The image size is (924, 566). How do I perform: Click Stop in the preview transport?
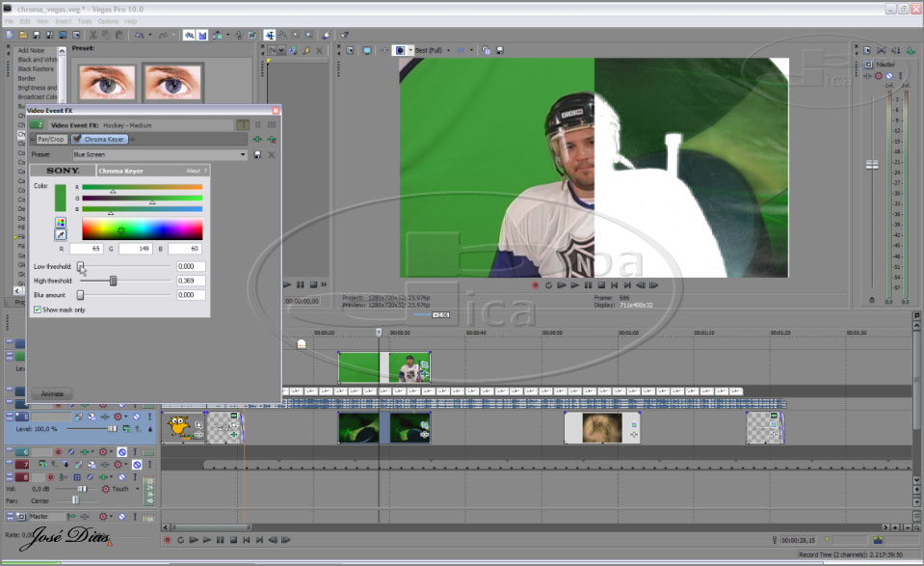point(601,285)
